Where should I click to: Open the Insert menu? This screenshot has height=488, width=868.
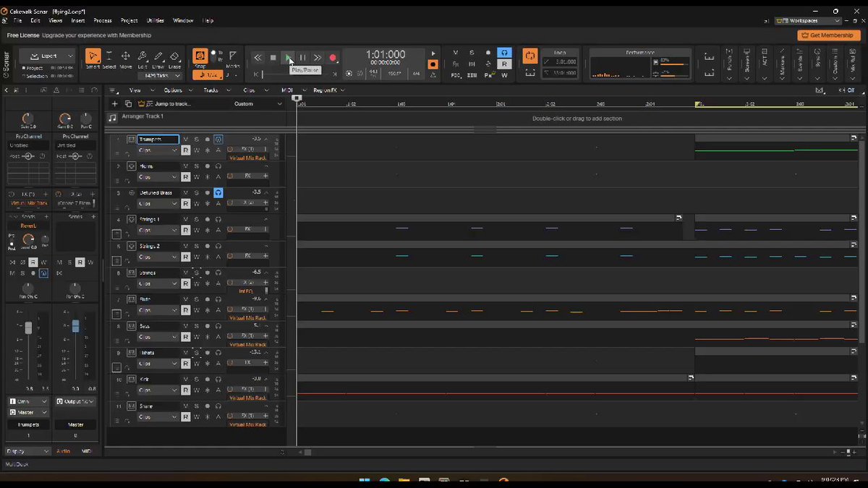77,20
